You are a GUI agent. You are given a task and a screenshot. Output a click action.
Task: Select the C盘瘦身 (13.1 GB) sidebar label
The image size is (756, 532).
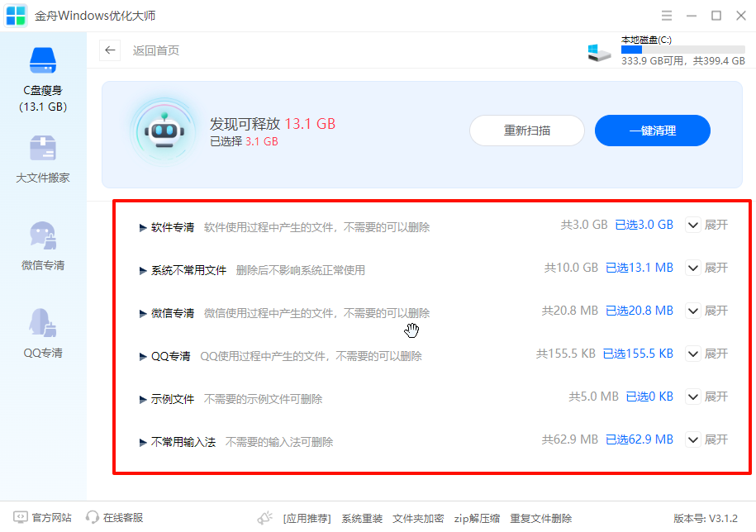pos(43,99)
